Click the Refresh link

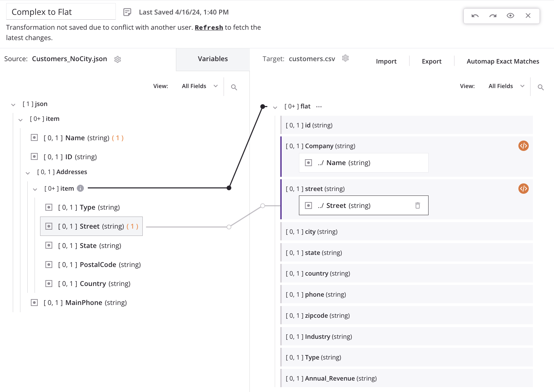(209, 28)
